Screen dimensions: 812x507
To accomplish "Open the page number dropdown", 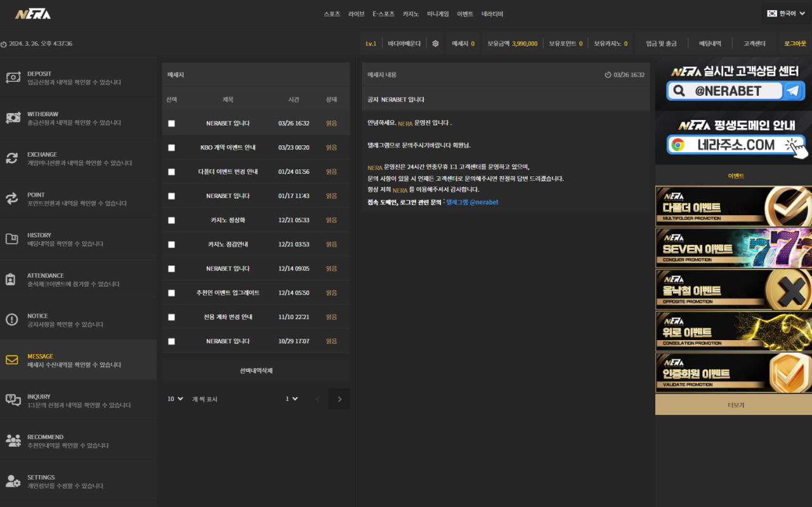I will coord(292,398).
